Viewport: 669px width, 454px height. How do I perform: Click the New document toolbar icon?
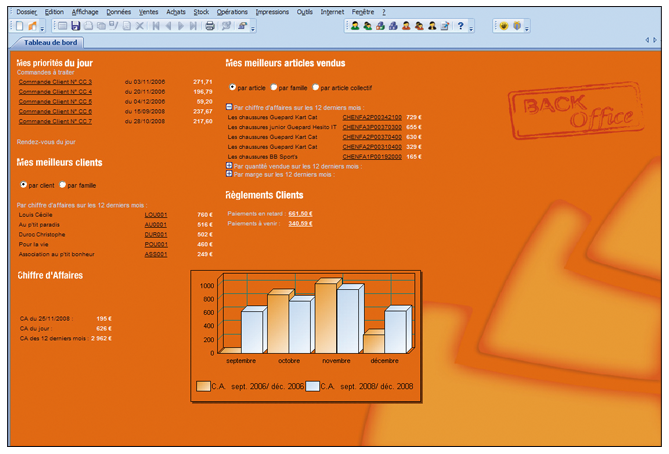[20, 25]
